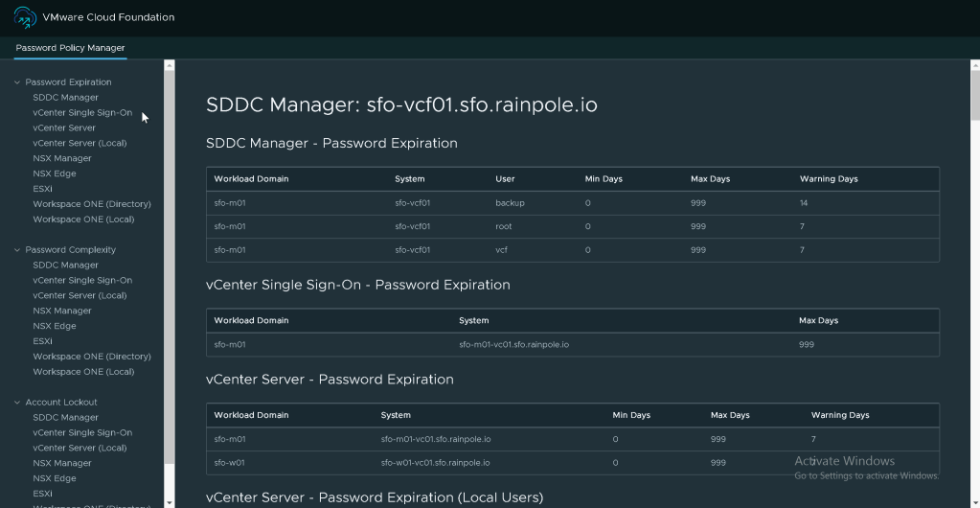Select ESXi under Password Complexity
Screen dimensions: 980x508
(42, 341)
